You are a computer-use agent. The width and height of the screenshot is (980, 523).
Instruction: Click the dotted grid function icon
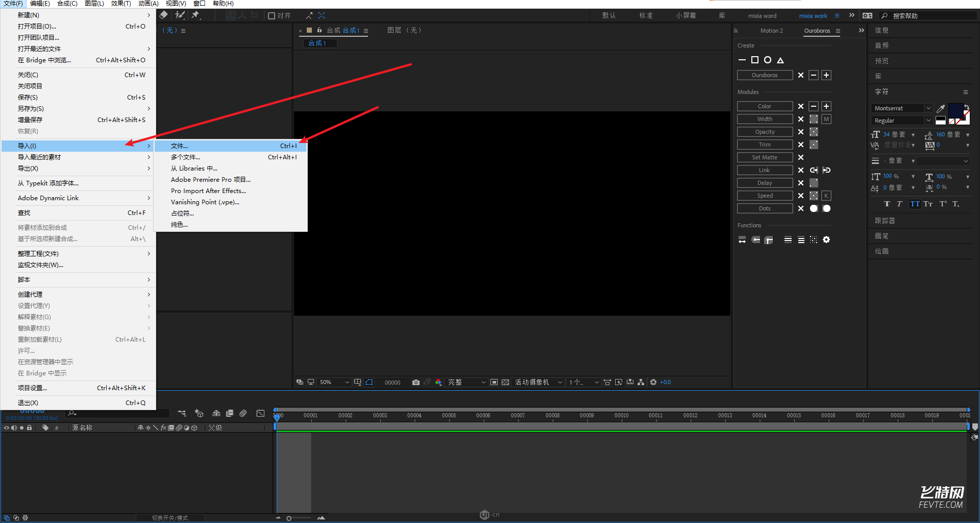point(814,240)
